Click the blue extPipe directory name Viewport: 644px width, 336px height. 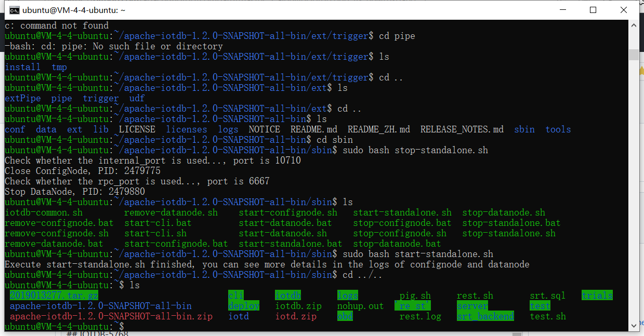[23, 98]
